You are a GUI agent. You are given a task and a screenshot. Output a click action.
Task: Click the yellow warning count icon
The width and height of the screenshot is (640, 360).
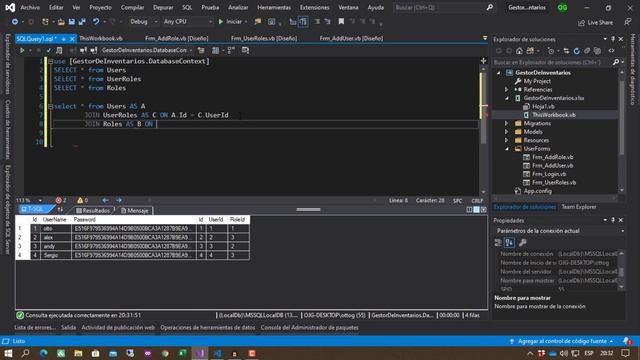pyautogui.click(x=80, y=200)
